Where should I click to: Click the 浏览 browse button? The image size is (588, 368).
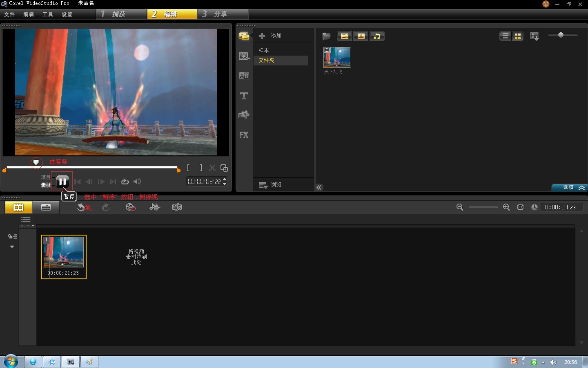point(270,185)
